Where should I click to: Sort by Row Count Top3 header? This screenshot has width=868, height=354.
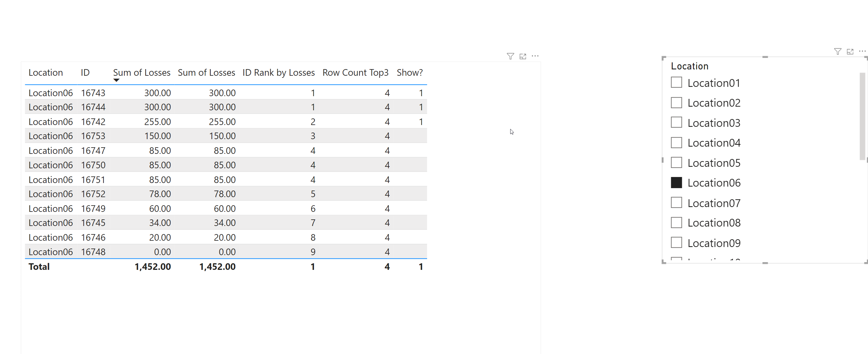tap(355, 72)
